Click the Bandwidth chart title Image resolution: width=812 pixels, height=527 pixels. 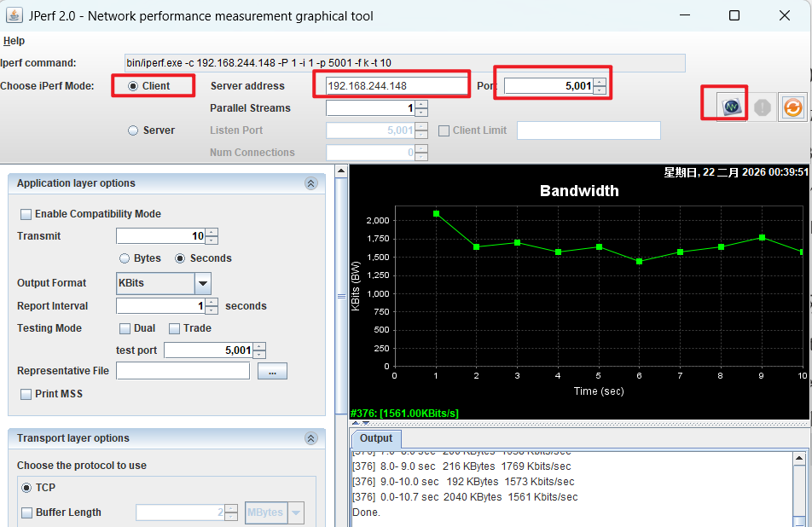point(579,191)
